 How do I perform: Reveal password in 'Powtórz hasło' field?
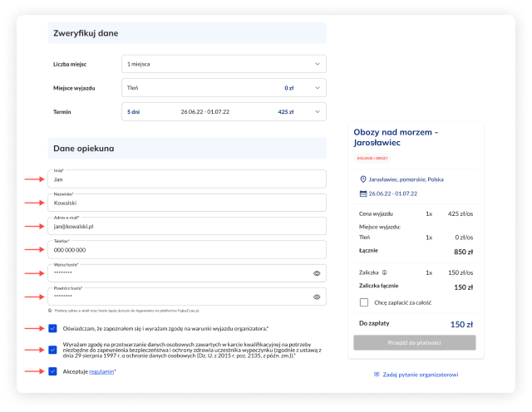click(x=317, y=297)
